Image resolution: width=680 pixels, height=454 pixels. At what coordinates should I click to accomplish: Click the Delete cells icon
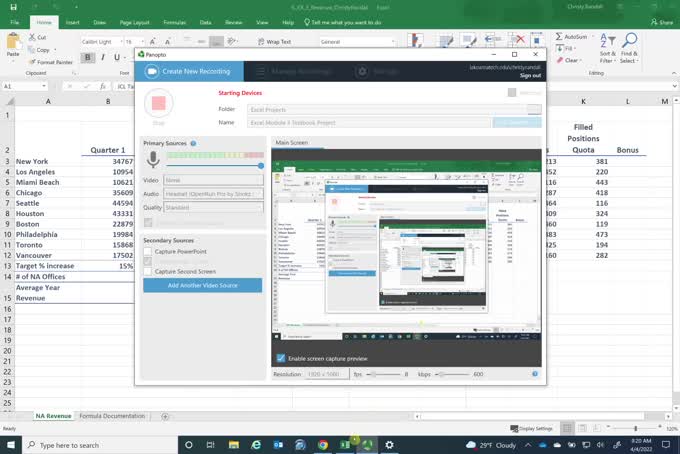coord(517,40)
